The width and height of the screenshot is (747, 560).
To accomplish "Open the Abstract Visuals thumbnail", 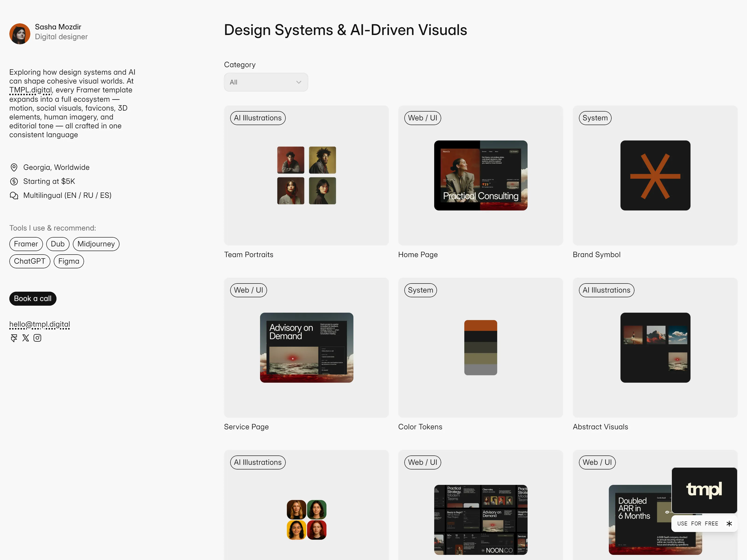I will [655, 348].
